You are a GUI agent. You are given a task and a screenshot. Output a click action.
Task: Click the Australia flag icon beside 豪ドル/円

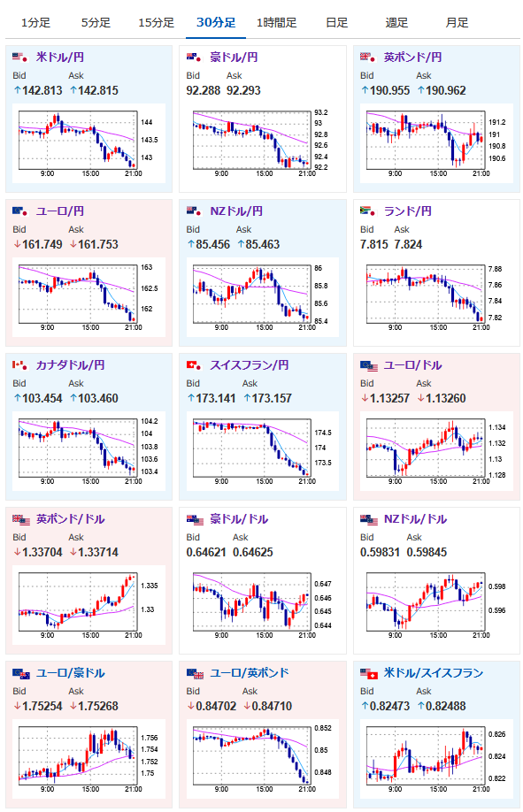tap(193, 57)
